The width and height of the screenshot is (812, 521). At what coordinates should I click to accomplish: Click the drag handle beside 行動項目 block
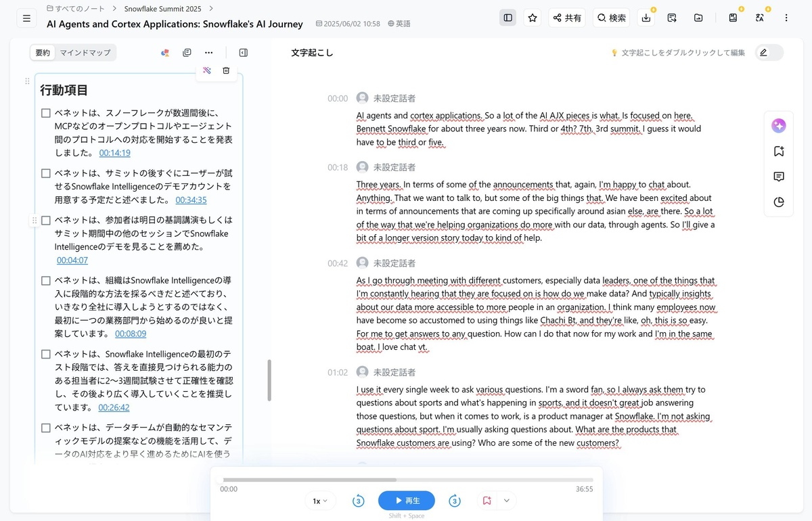click(27, 81)
